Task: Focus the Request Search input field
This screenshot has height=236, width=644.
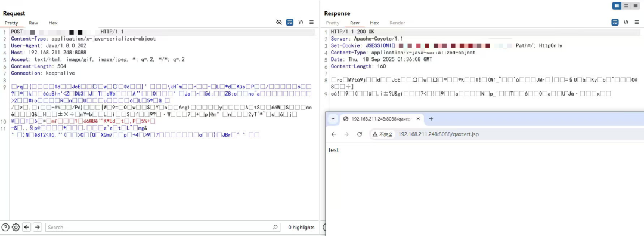Action: (163, 228)
